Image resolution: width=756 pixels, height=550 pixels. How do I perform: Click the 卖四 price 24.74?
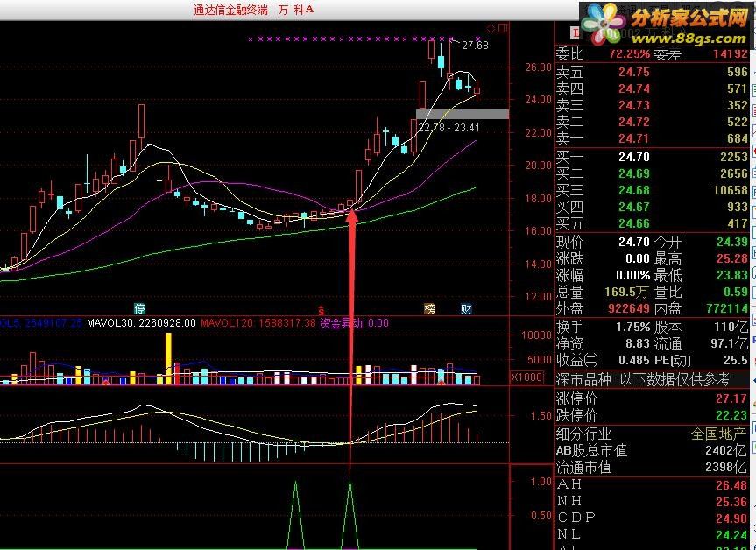(x=634, y=88)
